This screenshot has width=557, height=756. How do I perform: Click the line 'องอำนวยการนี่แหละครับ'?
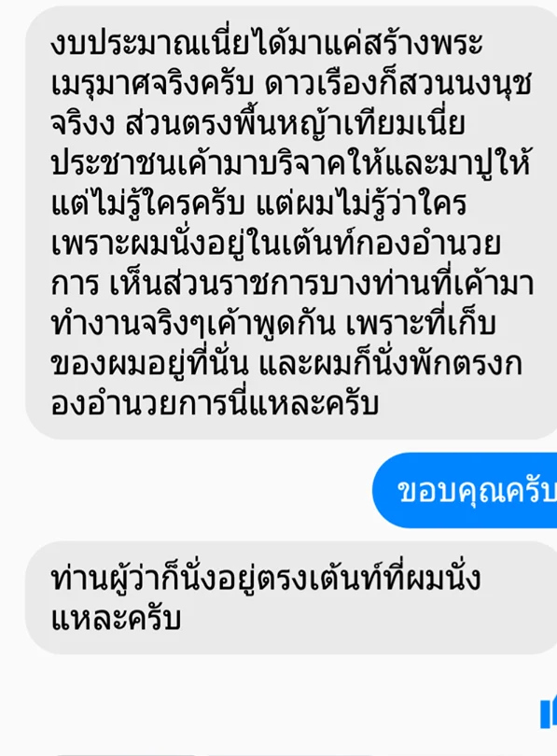pos(215,404)
